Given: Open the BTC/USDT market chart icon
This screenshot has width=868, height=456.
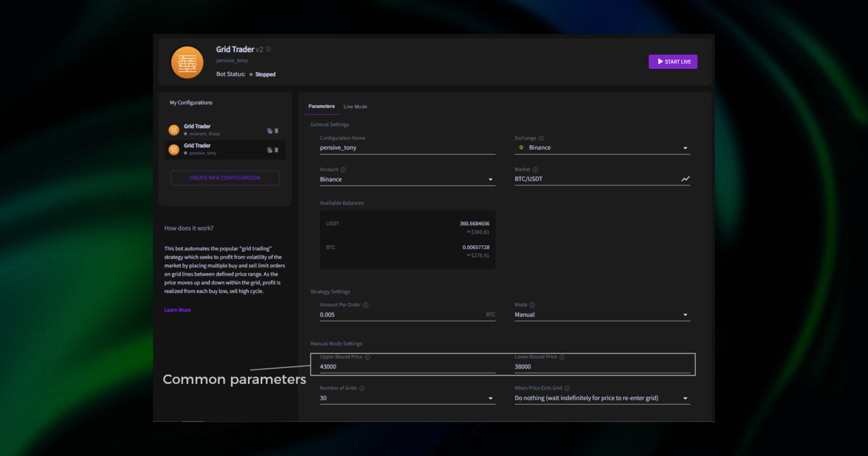Looking at the screenshot, I should point(685,179).
